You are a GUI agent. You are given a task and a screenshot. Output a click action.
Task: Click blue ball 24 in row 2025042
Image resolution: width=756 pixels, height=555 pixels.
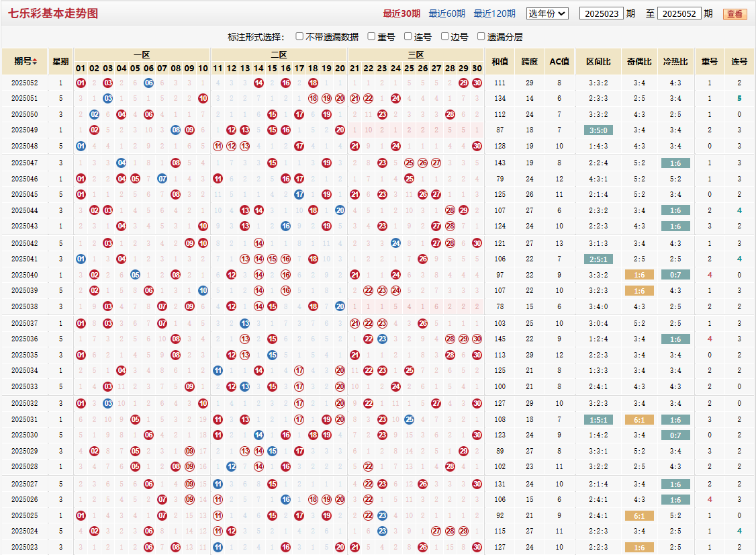[x=396, y=243]
